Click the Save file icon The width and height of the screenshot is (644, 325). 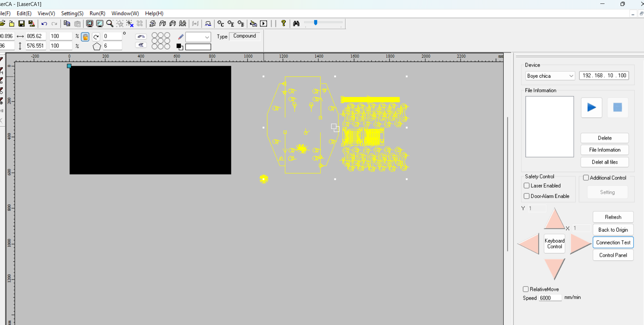21,23
